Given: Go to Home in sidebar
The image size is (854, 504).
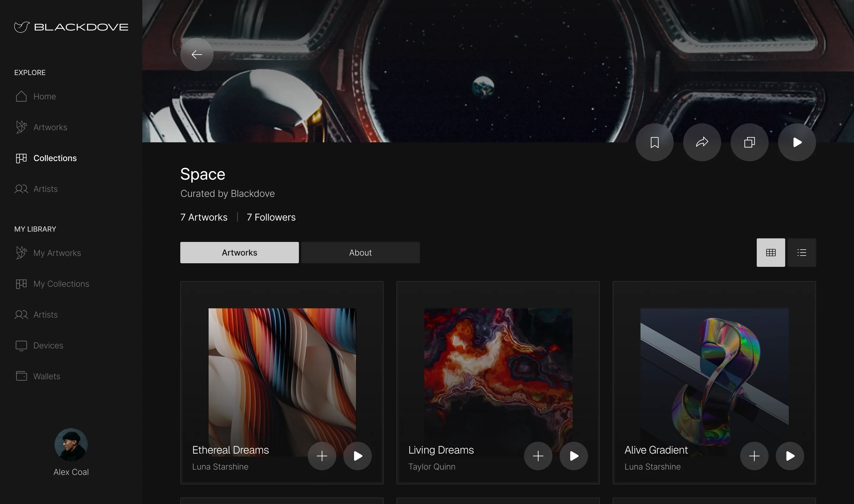Looking at the screenshot, I should (36, 96).
